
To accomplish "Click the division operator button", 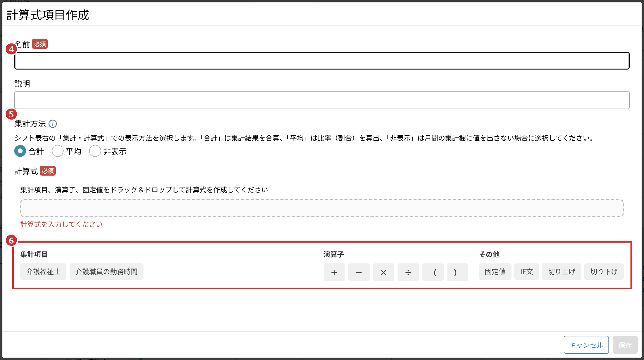I will [408, 272].
